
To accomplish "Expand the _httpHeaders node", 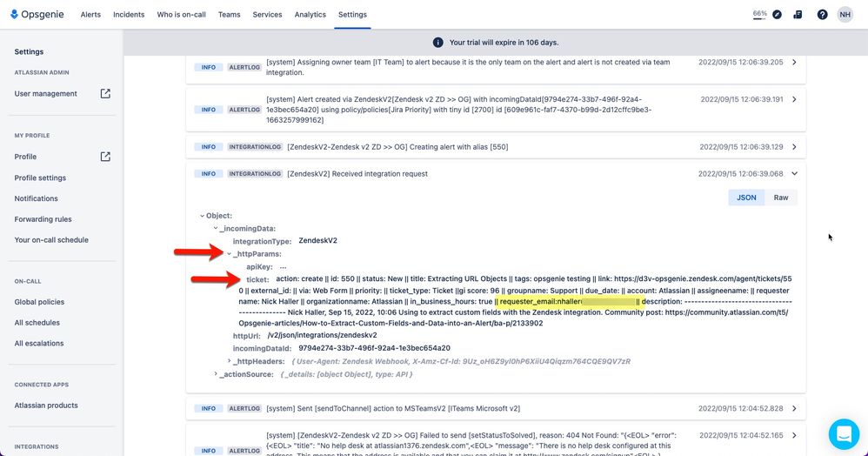I will pyautogui.click(x=230, y=361).
